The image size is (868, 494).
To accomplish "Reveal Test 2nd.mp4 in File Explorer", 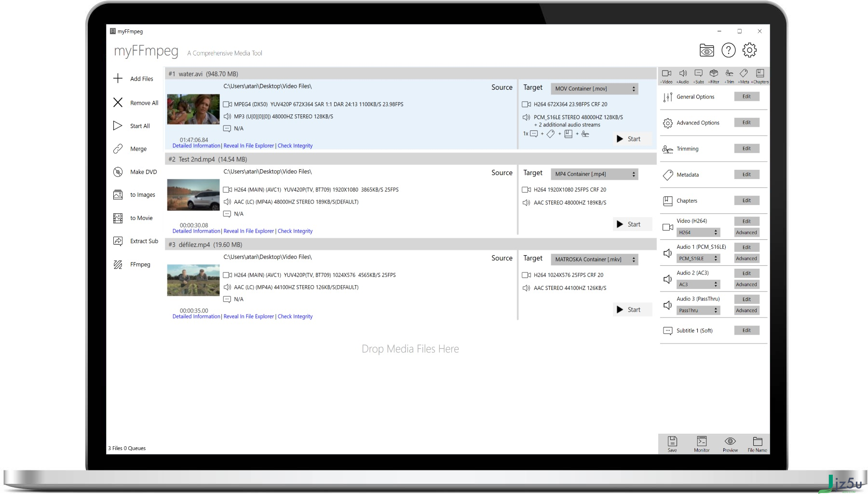I will (249, 231).
